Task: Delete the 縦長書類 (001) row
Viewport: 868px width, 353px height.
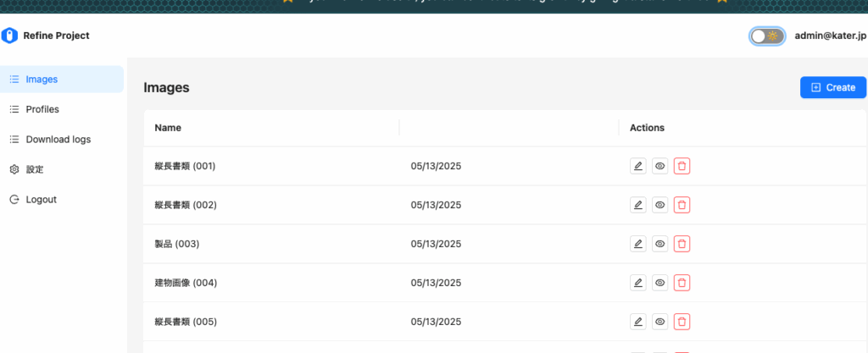Action: pos(682,166)
